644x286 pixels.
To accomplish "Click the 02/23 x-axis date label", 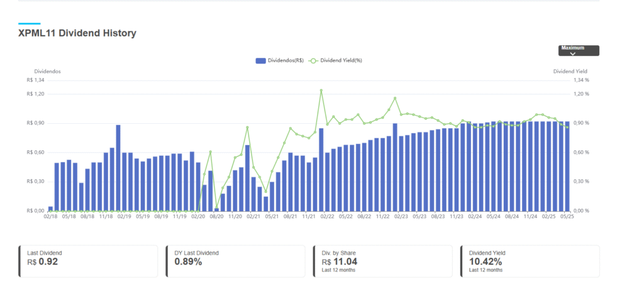I will [x=401, y=217].
